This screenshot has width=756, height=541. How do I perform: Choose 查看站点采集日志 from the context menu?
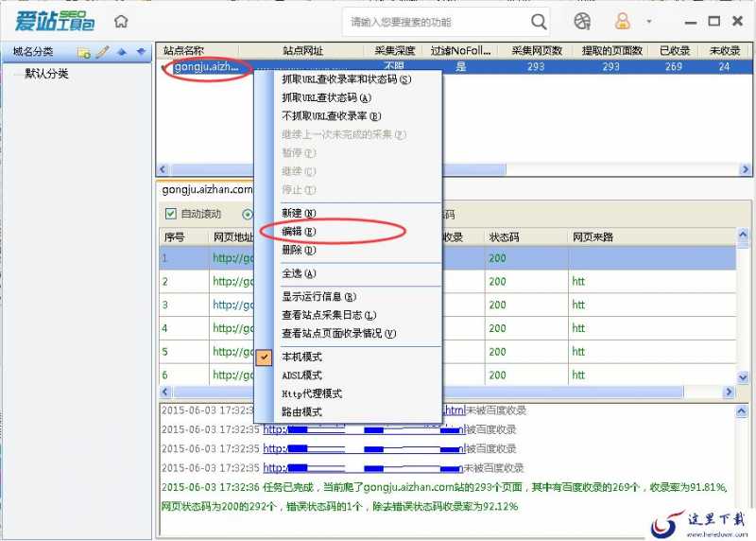[x=348, y=315]
